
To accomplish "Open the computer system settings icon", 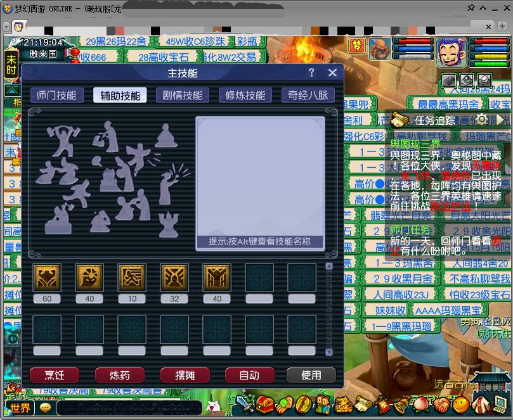I will click(x=500, y=405).
